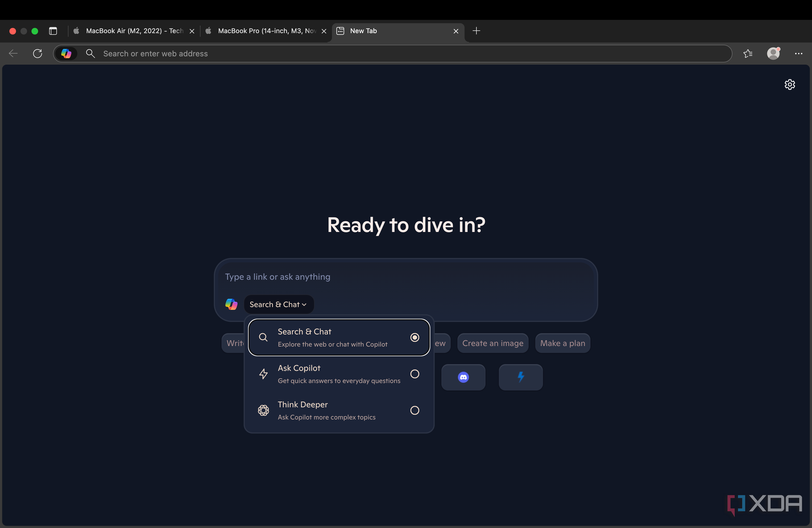Click the Copilot logo in the chat box

pyautogui.click(x=231, y=304)
